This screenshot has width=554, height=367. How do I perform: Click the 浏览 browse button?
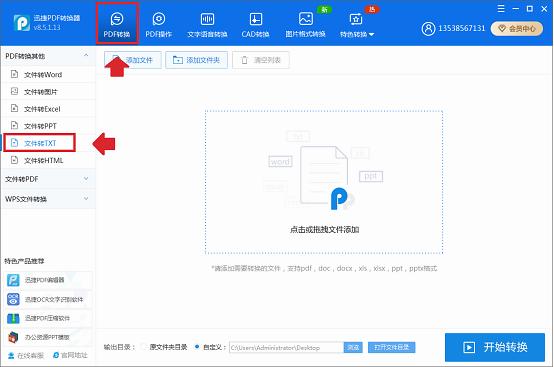tap(353, 348)
